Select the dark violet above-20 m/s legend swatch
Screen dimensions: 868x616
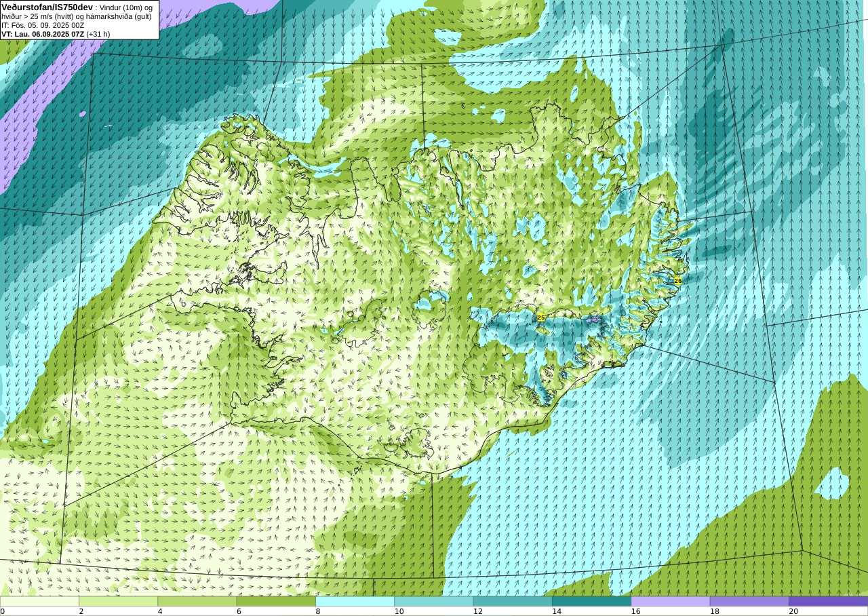point(828,601)
